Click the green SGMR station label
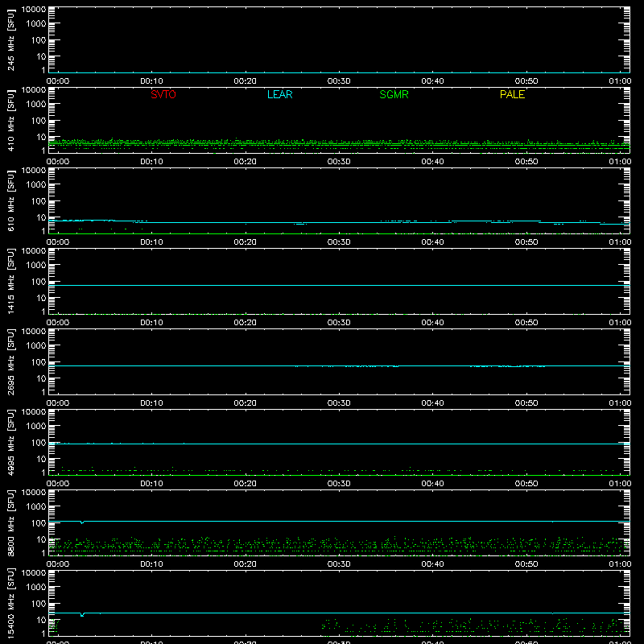 tap(394, 94)
